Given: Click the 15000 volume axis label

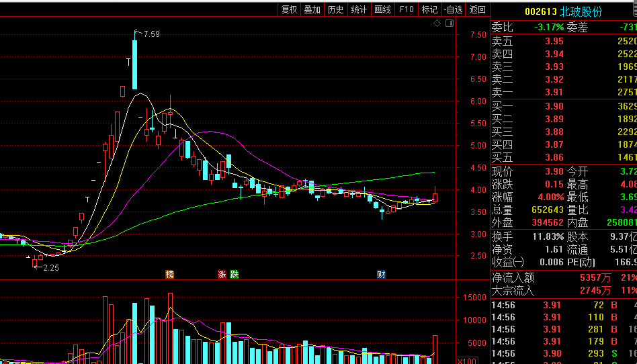Looking at the screenshot, I should coord(474,298).
